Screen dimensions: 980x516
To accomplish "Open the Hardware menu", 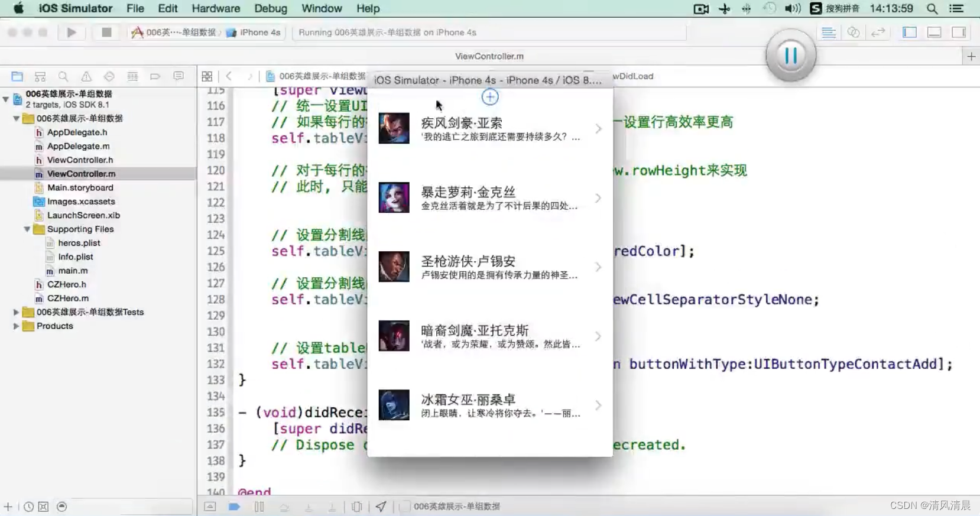I will click(x=216, y=9).
